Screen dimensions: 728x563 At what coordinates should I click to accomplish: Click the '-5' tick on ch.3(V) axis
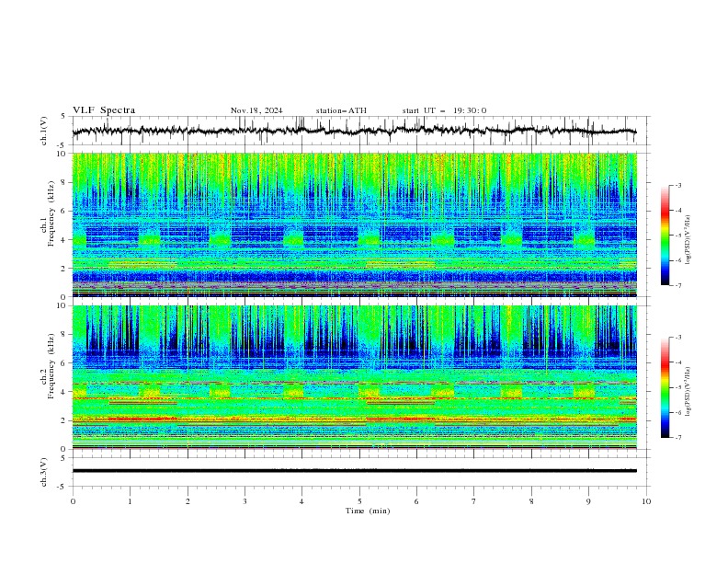click(62, 487)
